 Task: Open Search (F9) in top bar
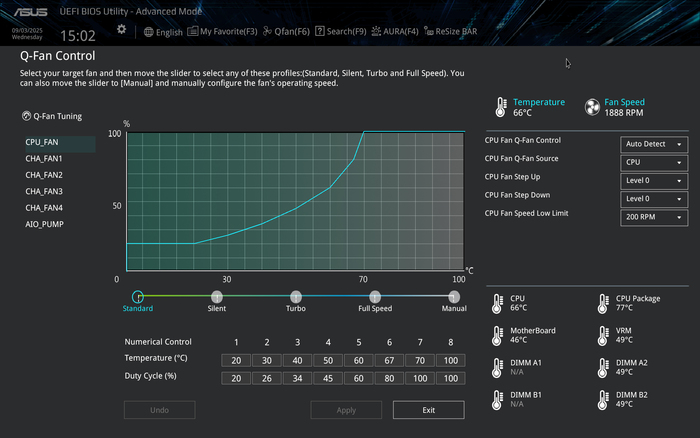[342, 32]
